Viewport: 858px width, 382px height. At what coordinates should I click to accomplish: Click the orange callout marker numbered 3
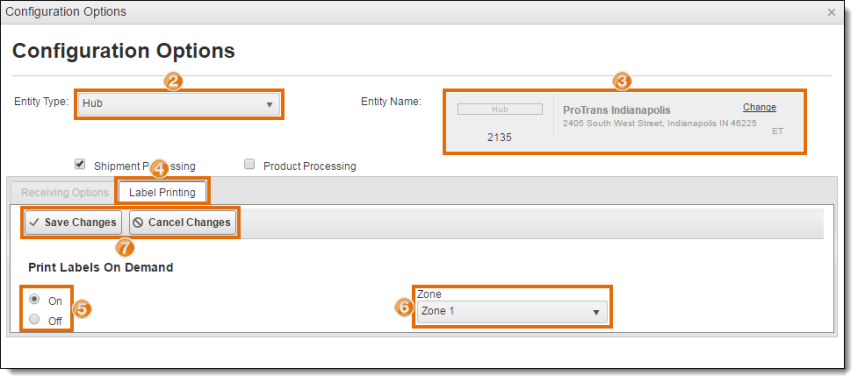pos(622,82)
